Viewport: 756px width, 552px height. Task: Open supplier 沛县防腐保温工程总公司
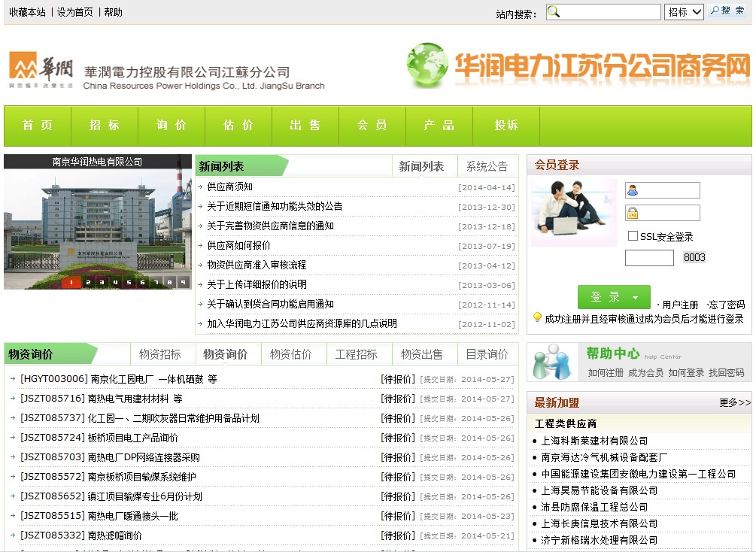point(594,507)
